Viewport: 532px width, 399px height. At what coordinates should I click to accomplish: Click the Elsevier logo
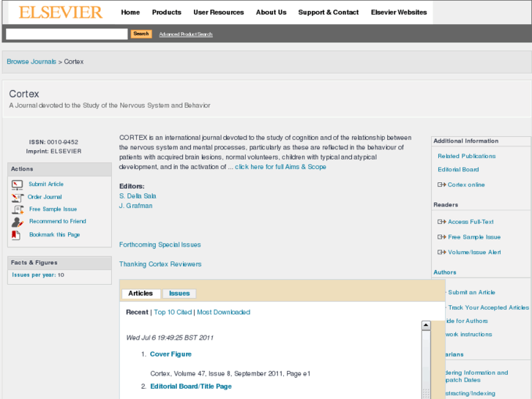pyautogui.click(x=61, y=12)
